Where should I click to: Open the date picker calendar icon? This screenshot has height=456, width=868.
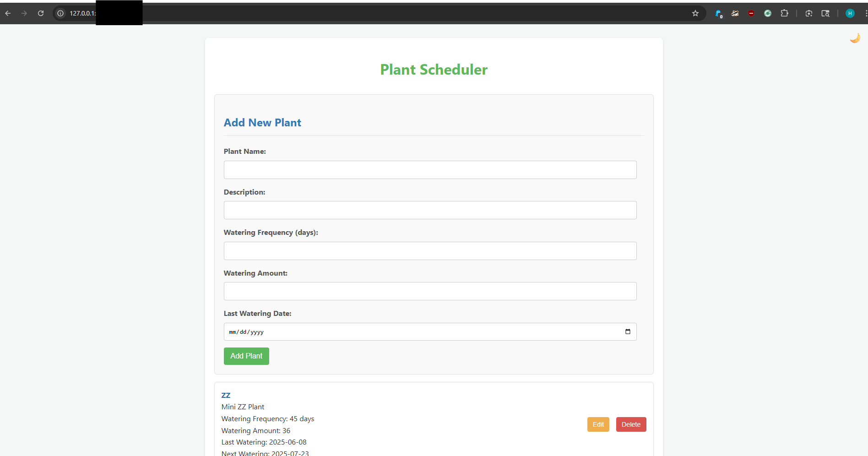pos(628,331)
